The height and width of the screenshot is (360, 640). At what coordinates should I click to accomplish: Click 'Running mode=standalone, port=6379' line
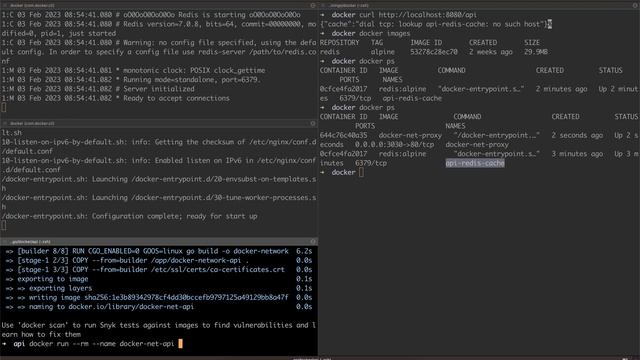131,80
